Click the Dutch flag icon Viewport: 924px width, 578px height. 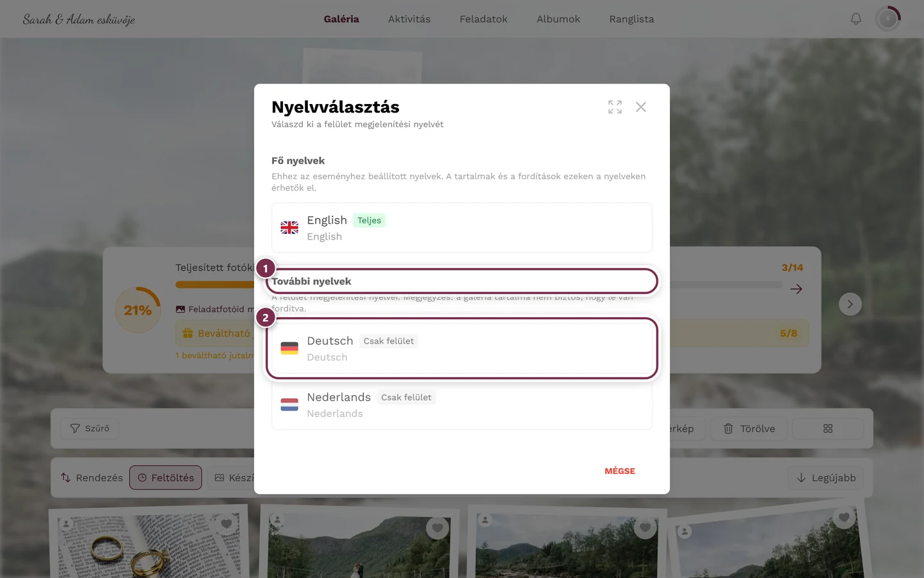[x=289, y=405]
